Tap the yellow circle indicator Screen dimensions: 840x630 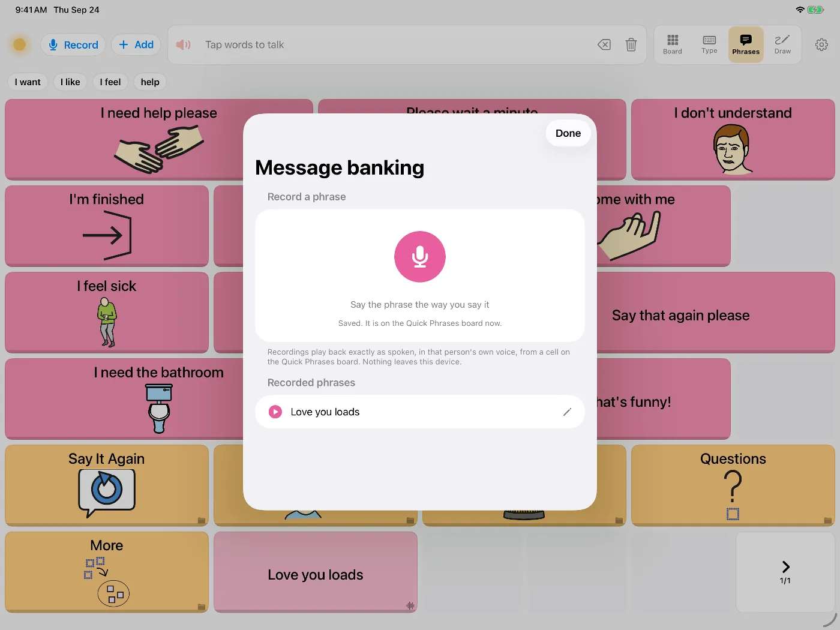click(20, 44)
